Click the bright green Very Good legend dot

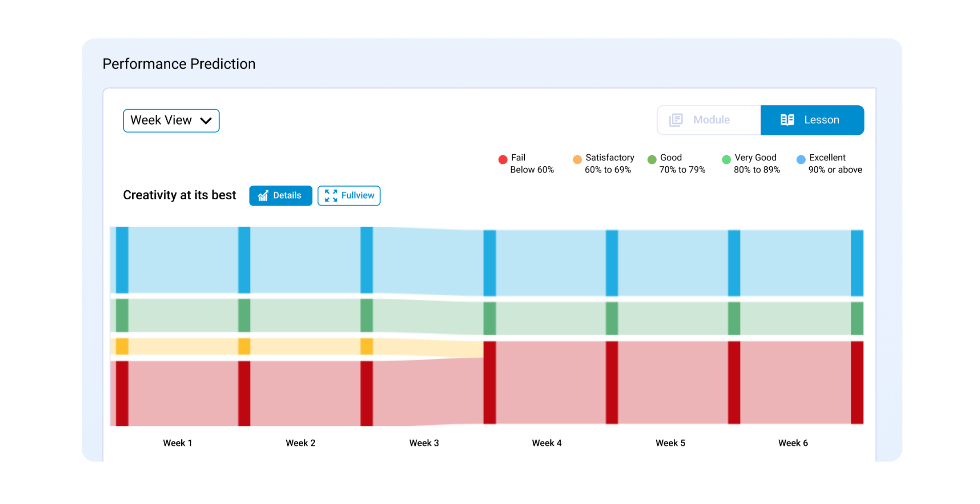(726, 159)
